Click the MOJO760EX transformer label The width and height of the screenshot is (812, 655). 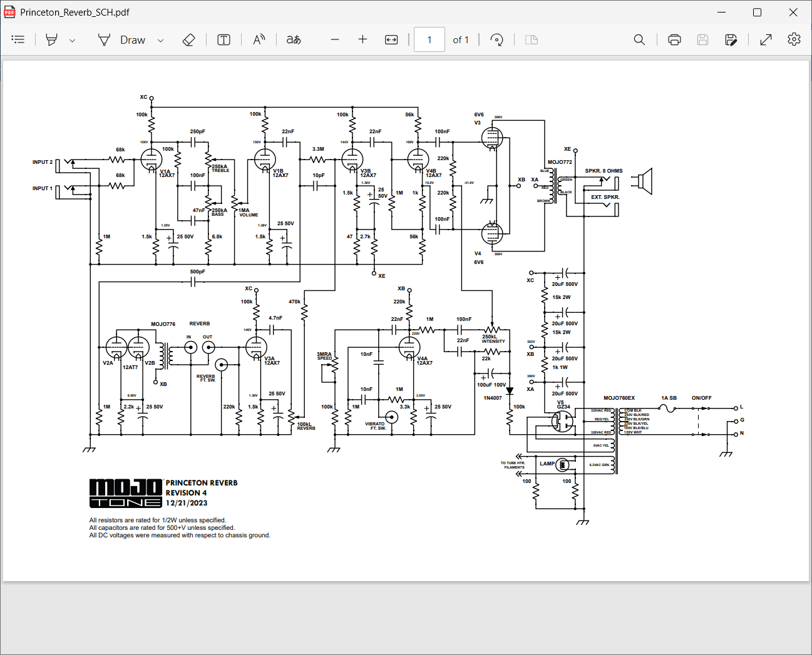tap(619, 398)
